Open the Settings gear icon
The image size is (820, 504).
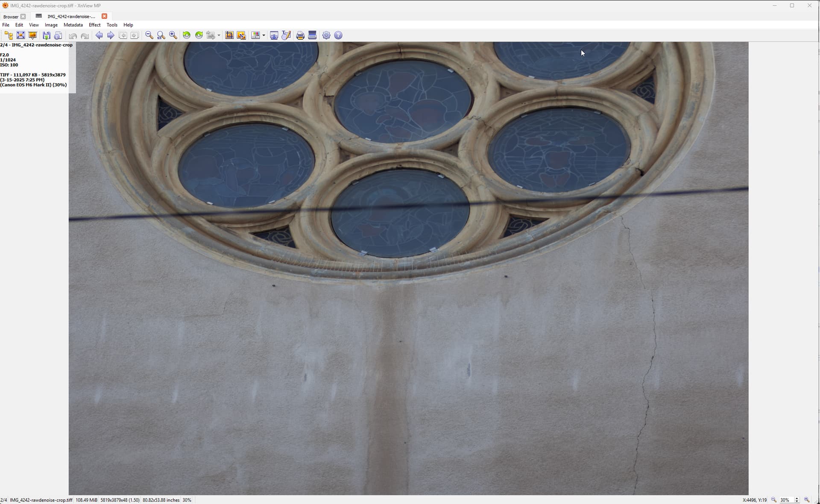point(326,35)
